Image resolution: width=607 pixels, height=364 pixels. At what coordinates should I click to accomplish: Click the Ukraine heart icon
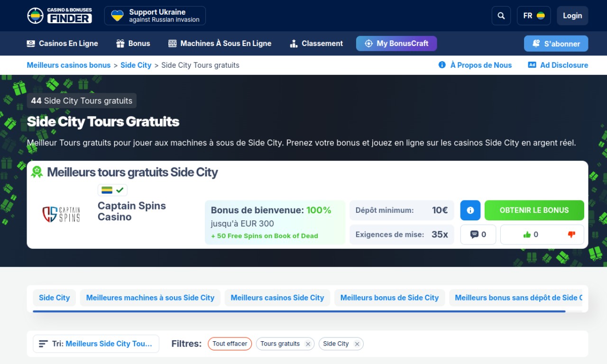click(x=117, y=16)
